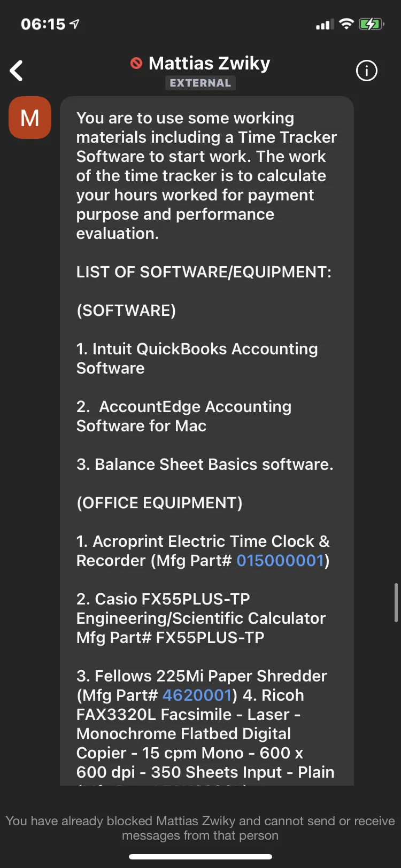Viewport: 401px width, 868px height.
Task: Tap the Casio FX55PLUS-TP calculator line
Action: pyautogui.click(x=201, y=618)
